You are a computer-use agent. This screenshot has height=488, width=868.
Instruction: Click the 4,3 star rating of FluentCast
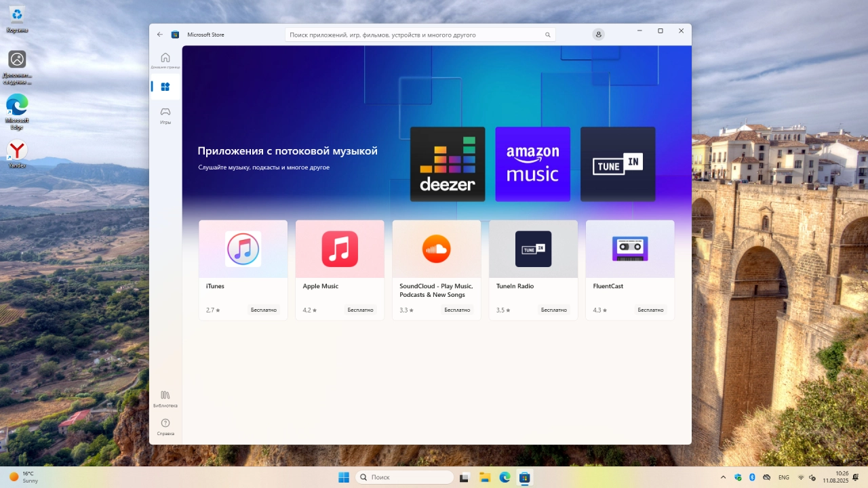[x=600, y=310]
